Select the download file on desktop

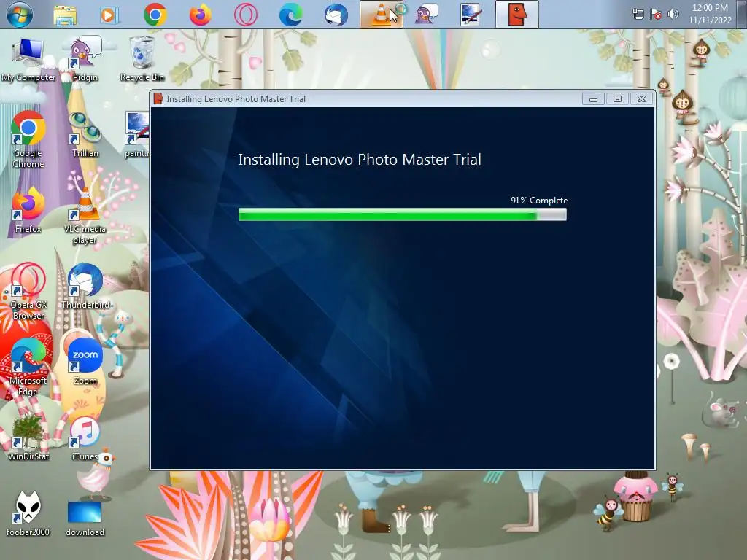pyautogui.click(x=85, y=518)
